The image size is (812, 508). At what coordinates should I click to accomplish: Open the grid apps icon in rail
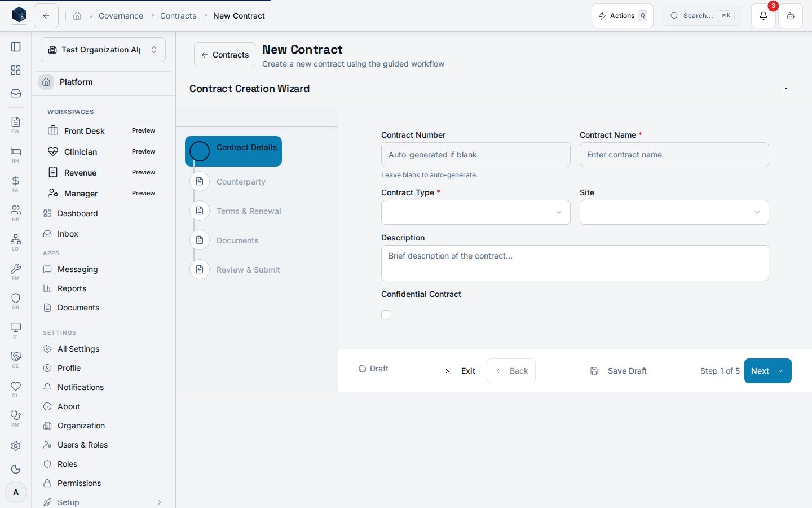(x=16, y=70)
